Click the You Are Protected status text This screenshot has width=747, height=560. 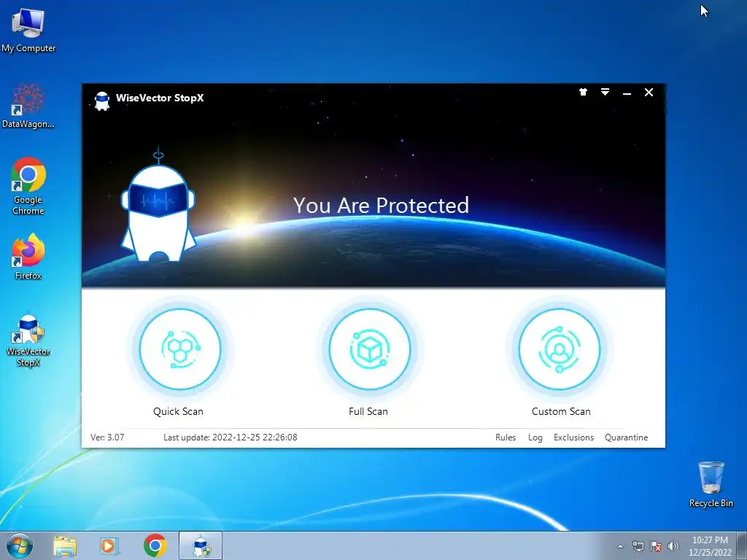[381, 205]
